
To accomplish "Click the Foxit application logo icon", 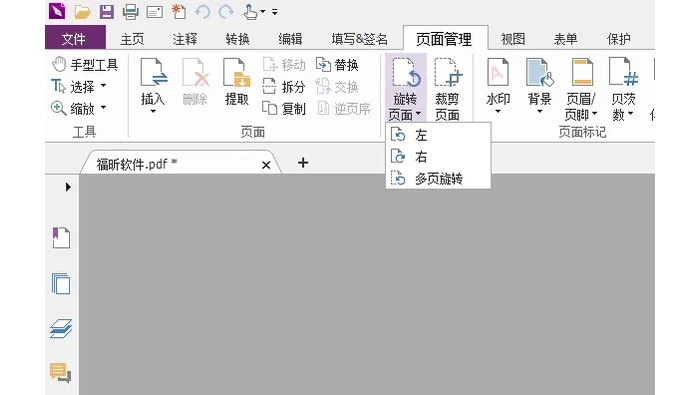I will 57,11.
